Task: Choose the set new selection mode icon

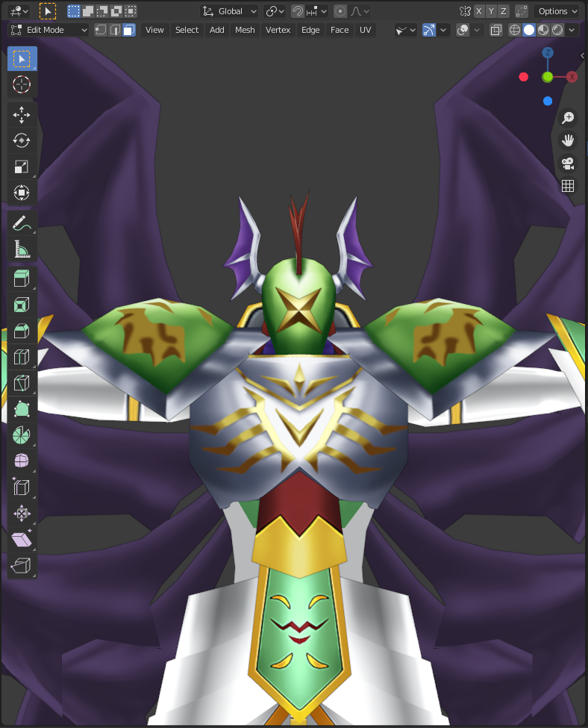Action: point(74,11)
